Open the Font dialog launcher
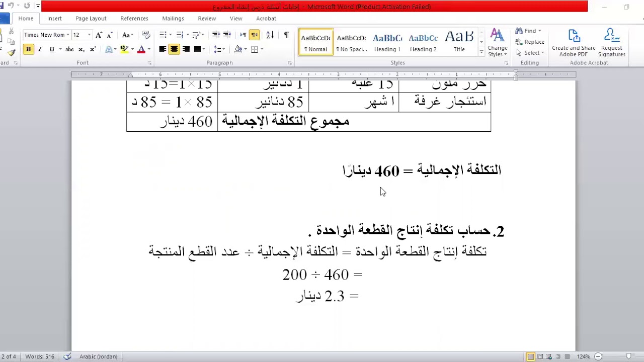The width and height of the screenshot is (644, 362). click(x=149, y=63)
